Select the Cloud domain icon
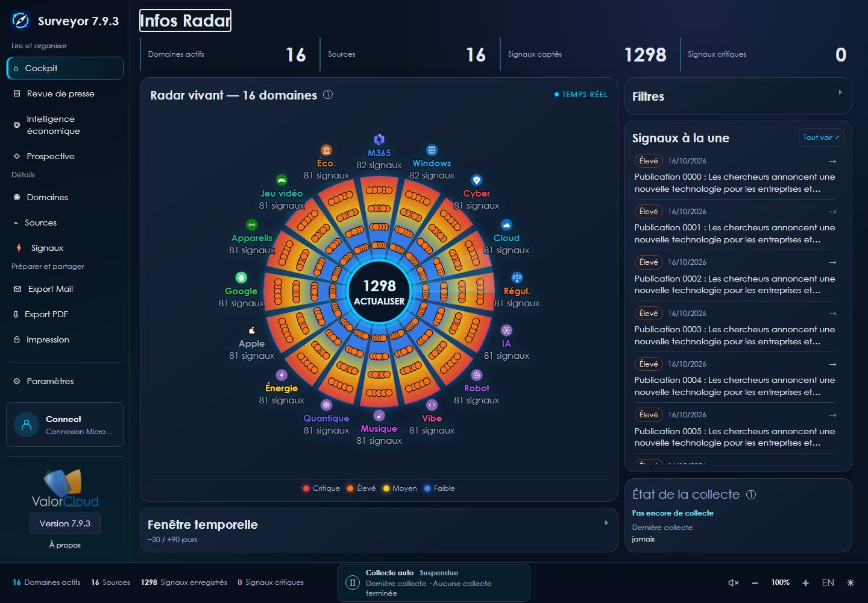Image resolution: width=868 pixels, height=603 pixels. click(506, 225)
